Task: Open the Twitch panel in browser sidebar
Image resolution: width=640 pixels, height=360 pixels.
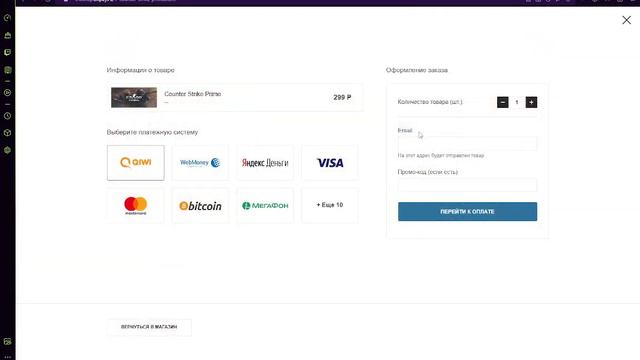Action: pos(7,52)
